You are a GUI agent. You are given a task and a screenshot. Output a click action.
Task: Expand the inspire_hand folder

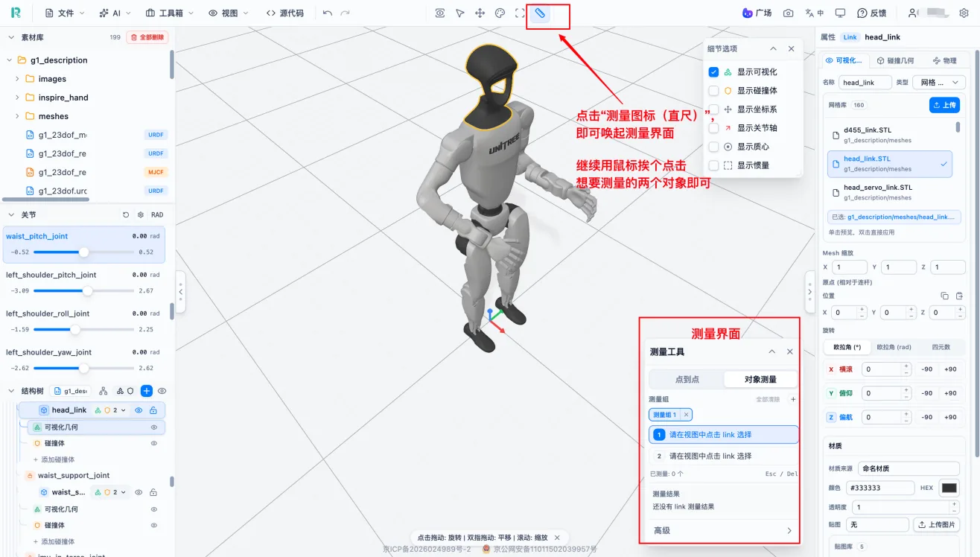[x=17, y=98]
